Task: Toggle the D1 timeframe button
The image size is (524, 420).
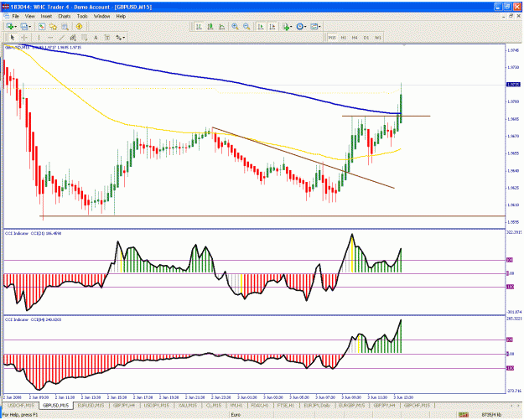Action: tap(366, 38)
